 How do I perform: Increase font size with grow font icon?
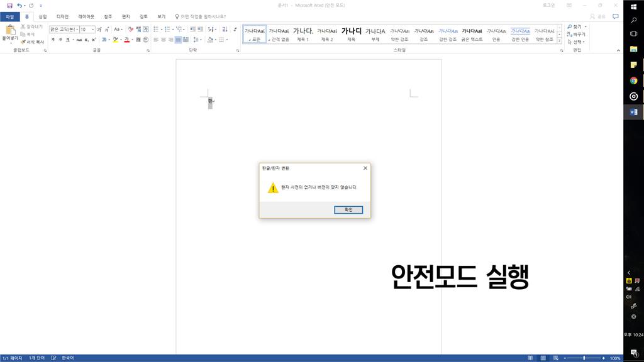coord(99,30)
